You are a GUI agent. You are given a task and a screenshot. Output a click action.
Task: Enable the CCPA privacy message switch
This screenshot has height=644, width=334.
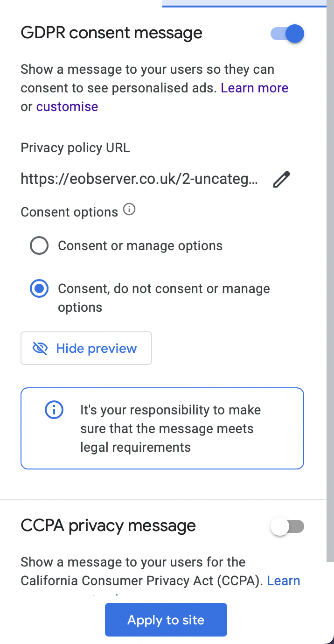click(287, 527)
